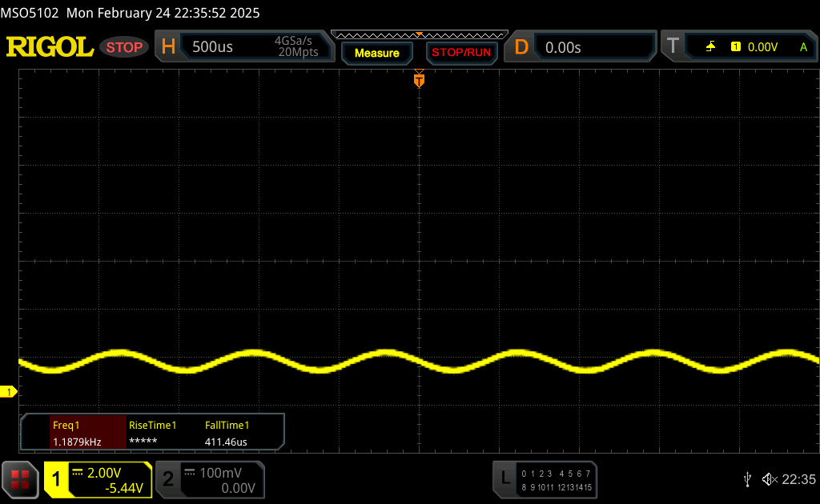The image size is (820, 504).
Task: Click the RIGOL logo
Action: [50, 47]
